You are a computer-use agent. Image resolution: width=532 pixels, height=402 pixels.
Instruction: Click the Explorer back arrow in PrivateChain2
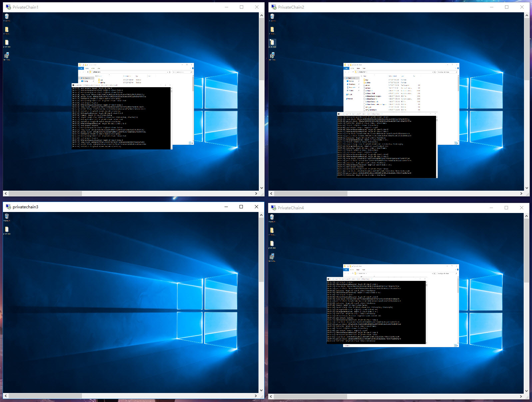coord(345,72)
